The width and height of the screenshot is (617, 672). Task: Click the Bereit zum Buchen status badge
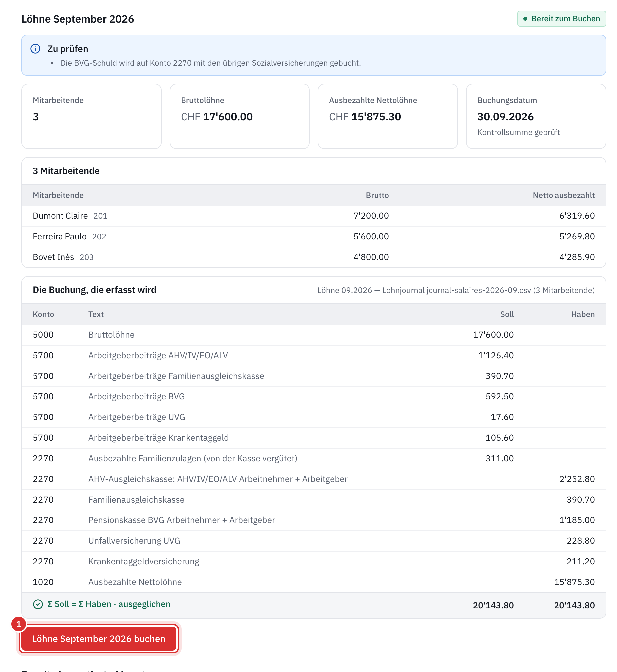coord(561,19)
